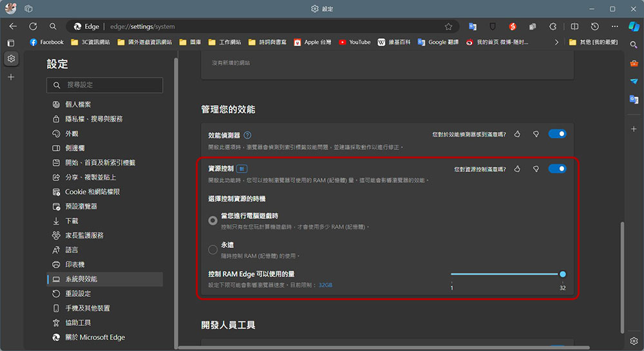This screenshot has height=351, width=644.
Task: Open 重設設定 settings
Action: click(x=105, y=294)
